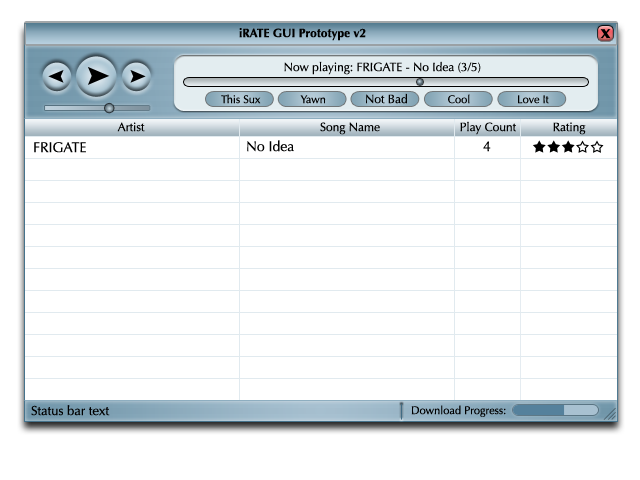Click the star rating for FRIGATE
Screen dimensions: 640x480
coord(568,147)
